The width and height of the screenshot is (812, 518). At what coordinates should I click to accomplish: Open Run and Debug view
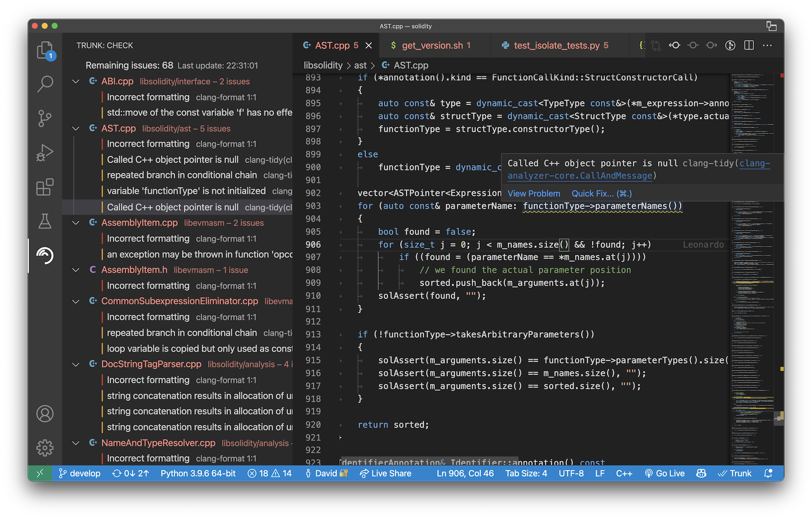click(45, 152)
